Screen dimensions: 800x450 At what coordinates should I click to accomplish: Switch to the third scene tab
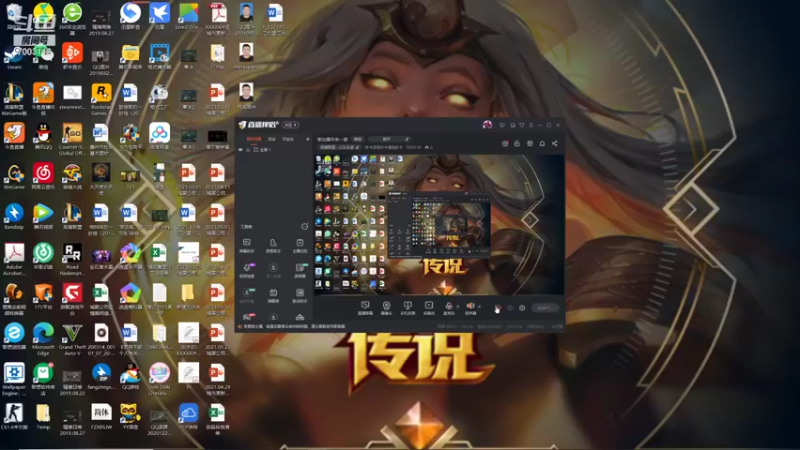pyautogui.click(x=288, y=139)
